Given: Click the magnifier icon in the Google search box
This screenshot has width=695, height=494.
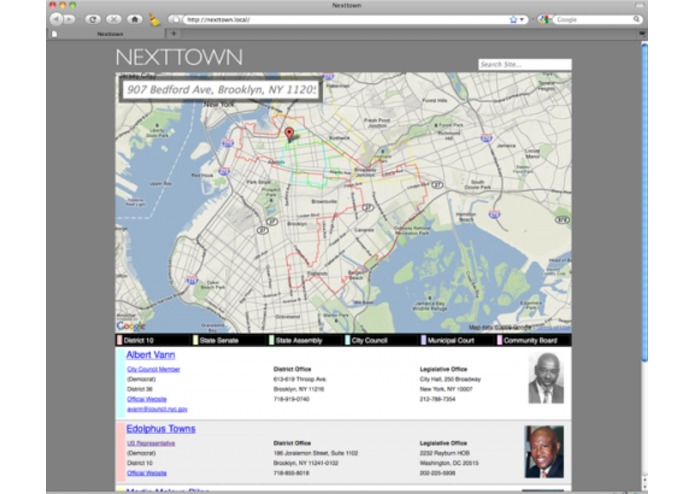Looking at the screenshot, I should pos(636,19).
